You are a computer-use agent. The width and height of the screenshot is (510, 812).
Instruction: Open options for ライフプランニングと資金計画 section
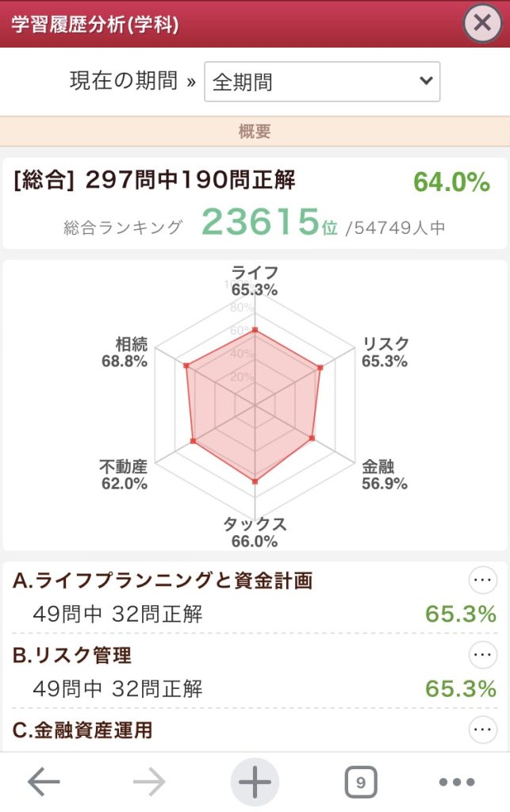[483, 578]
